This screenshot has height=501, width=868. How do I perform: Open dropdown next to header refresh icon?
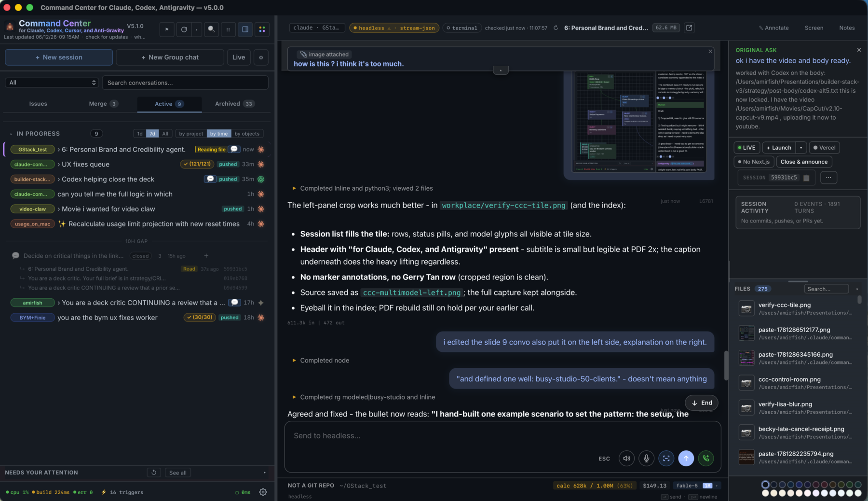pyautogui.click(x=197, y=29)
